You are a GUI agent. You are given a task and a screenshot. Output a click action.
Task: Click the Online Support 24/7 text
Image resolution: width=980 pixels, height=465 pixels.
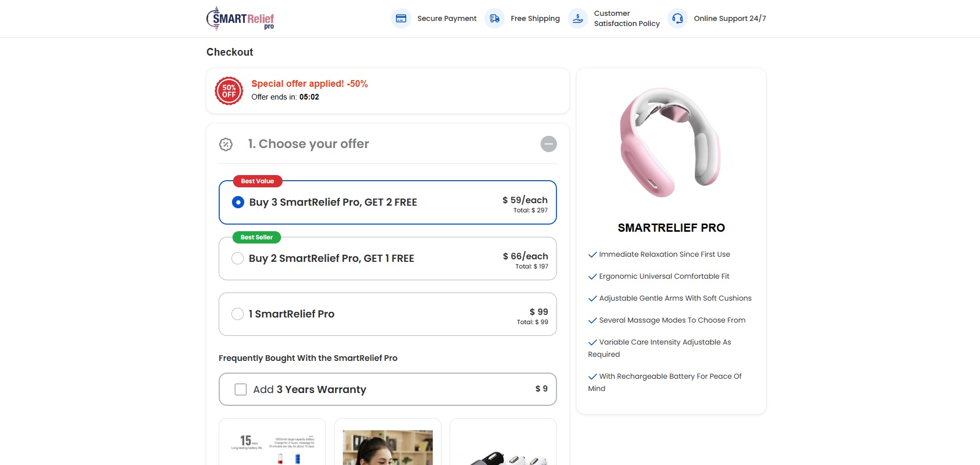pos(730,19)
